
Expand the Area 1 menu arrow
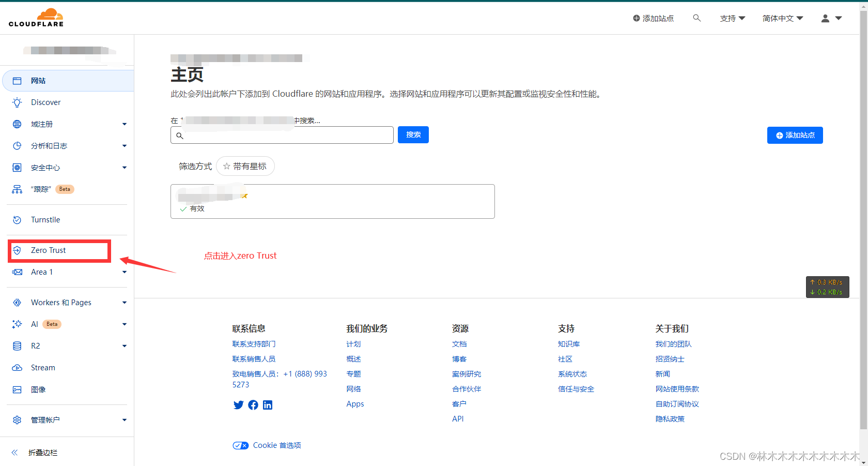(x=125, y=272)
